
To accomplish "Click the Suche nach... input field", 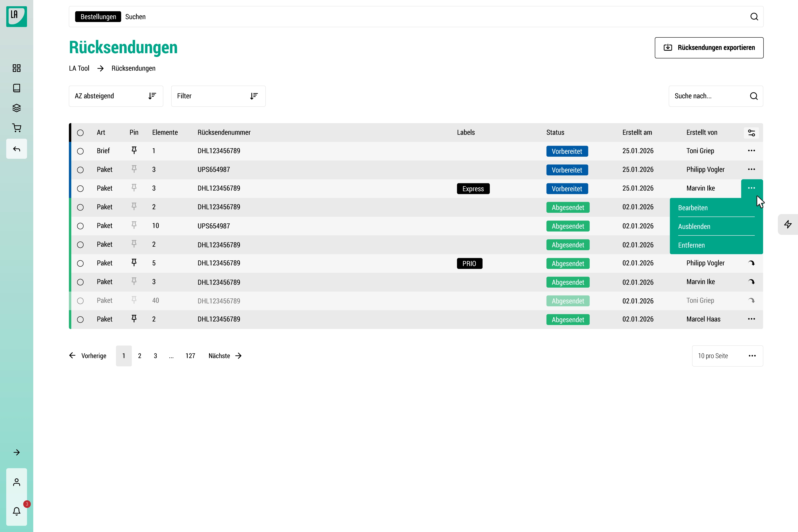I will (709, 96).
